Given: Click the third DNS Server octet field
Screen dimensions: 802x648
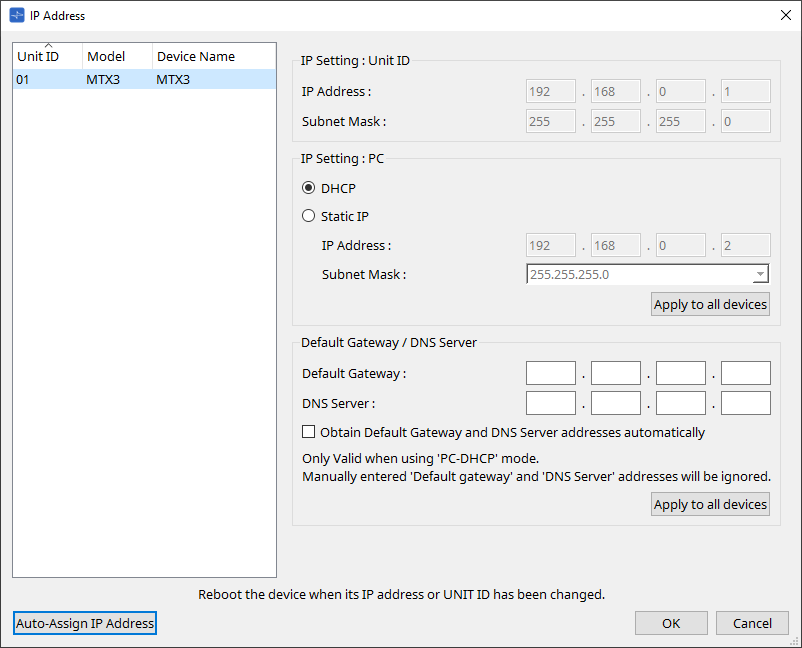Looking at the screenshot, I should (x=680, y=403).
